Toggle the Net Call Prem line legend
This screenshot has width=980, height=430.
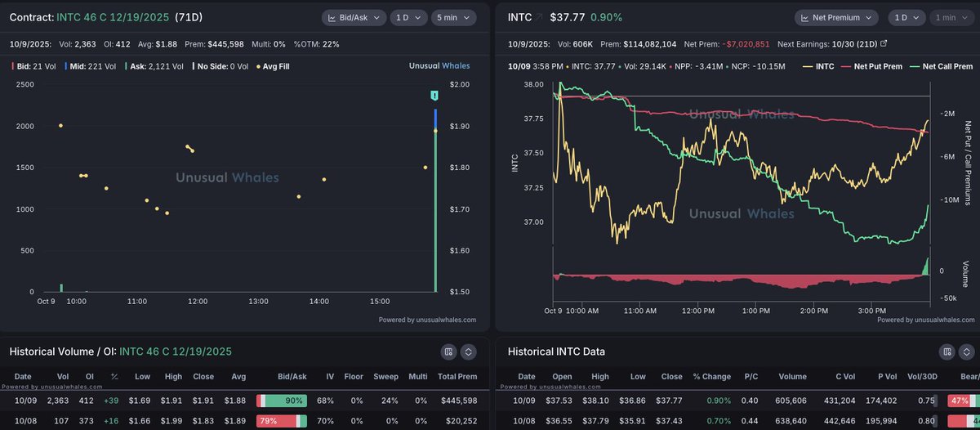942,66
